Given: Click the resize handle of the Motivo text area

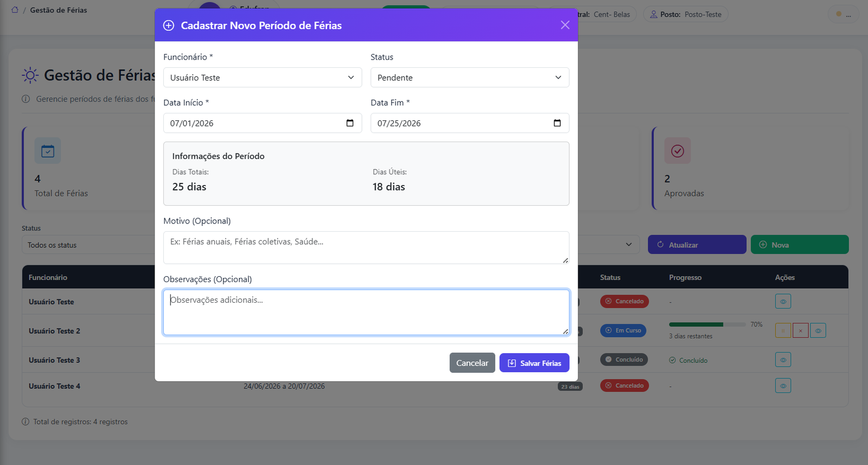Looking at the screenshot, I should 565,260.
